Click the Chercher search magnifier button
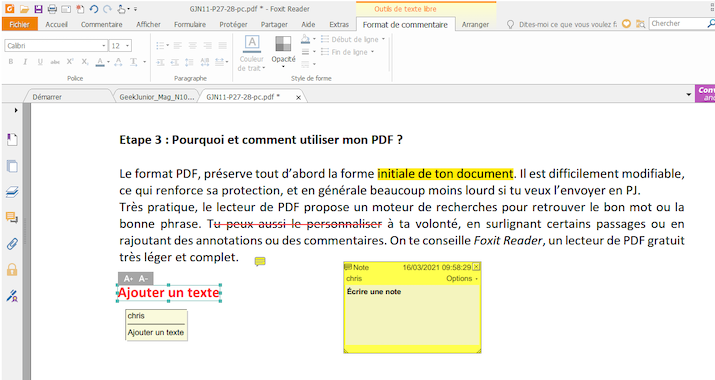The image size is (715, 380). coord(710,23)
